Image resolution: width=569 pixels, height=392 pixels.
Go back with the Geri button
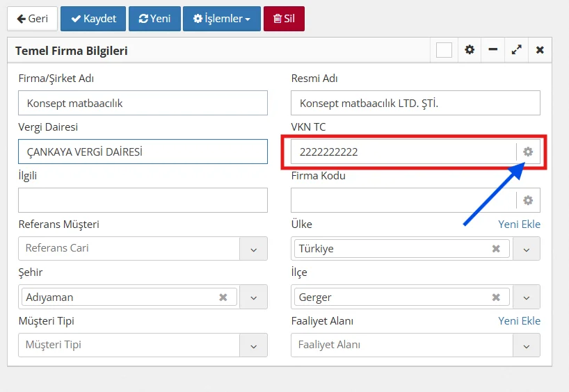pyautogui.click(x=32, y=19)
